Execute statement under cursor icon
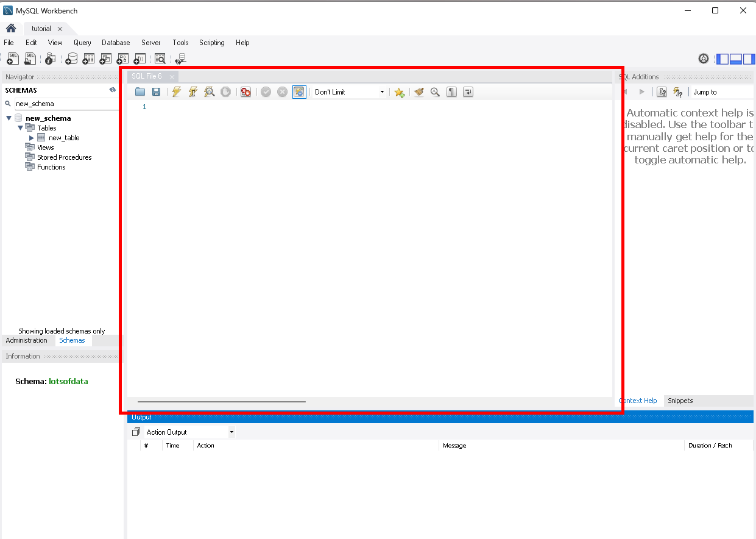Viewport: 756px width, 539px height. tap(193, 92)
